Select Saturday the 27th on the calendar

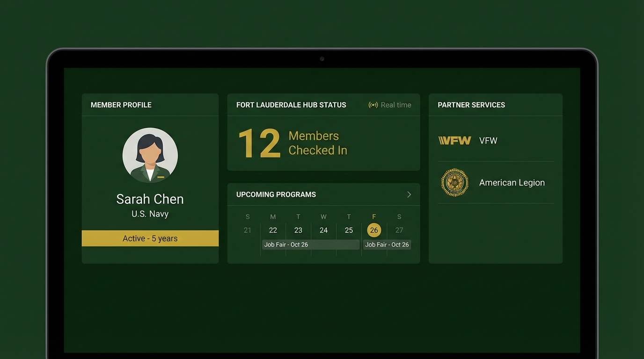399,230
